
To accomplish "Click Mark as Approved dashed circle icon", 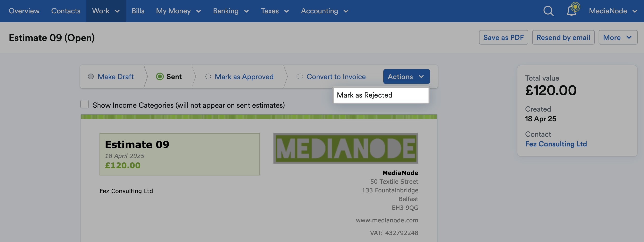I will click(208, 77).
